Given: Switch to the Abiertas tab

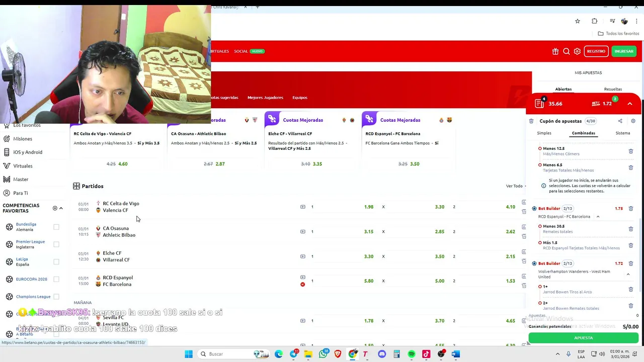Looking at the screenshot, I should (x=563, y=89).
